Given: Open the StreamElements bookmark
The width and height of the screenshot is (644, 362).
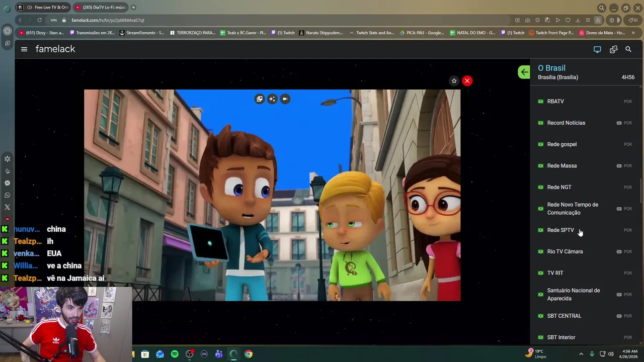Looking at the screenshot, I should pyautogui.click(x=142, y=33).
